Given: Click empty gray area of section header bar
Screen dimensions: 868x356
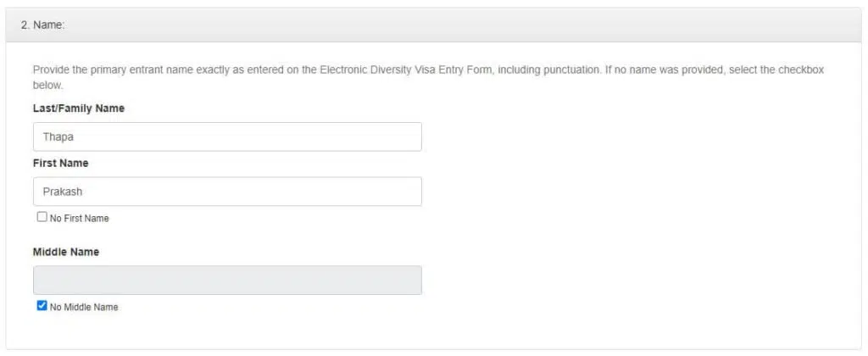Looking at the screenshot, I should click(x=442, y=25).
